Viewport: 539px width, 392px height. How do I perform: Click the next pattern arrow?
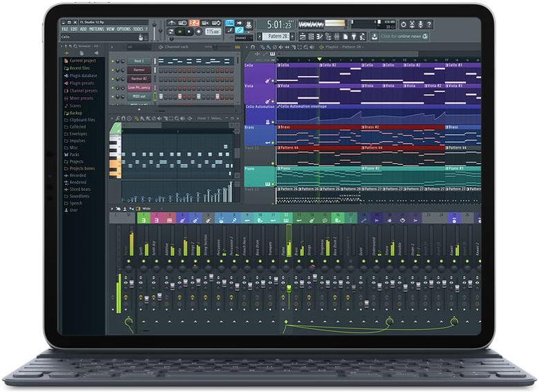[x=292, y=36]
